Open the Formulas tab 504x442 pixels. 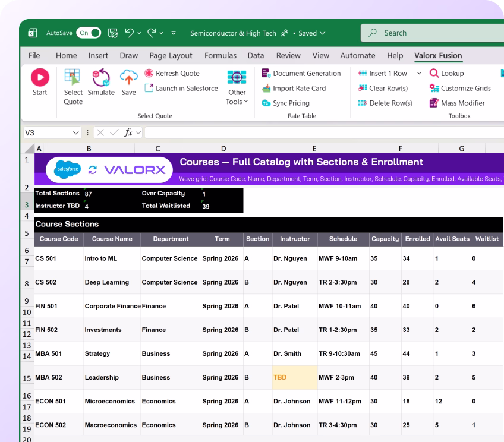tap(220, 56)
